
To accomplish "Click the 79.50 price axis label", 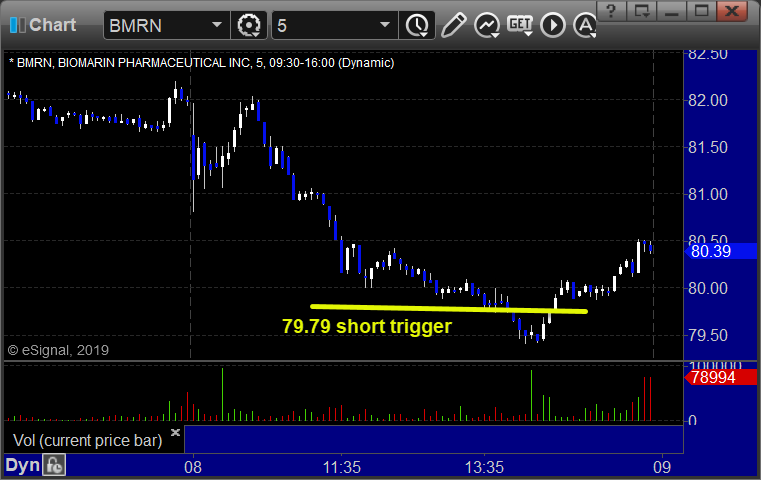I will coord(708,335).
